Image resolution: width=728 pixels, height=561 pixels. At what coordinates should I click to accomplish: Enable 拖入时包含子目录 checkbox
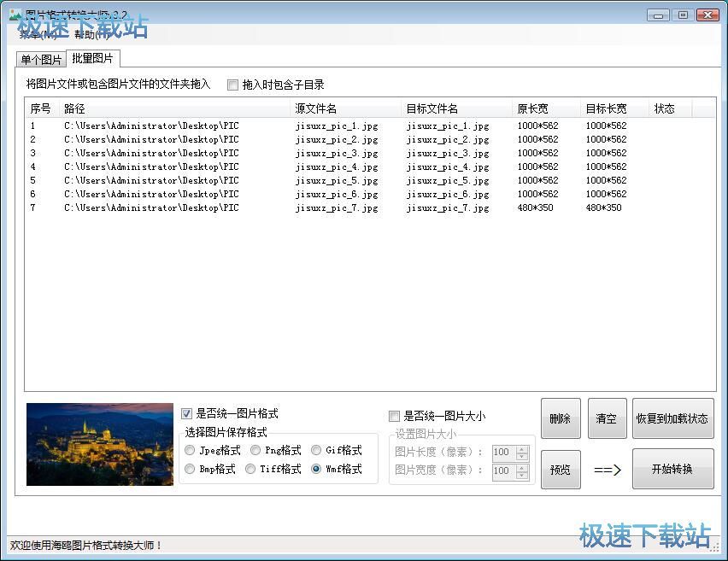[x=232, y=85]
